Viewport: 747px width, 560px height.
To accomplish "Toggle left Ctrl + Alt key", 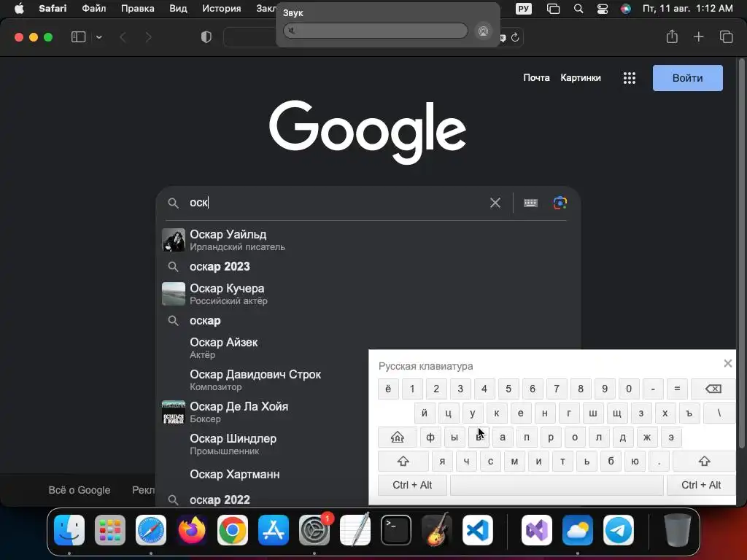I will pyautogui.click(x=412, y=485).
